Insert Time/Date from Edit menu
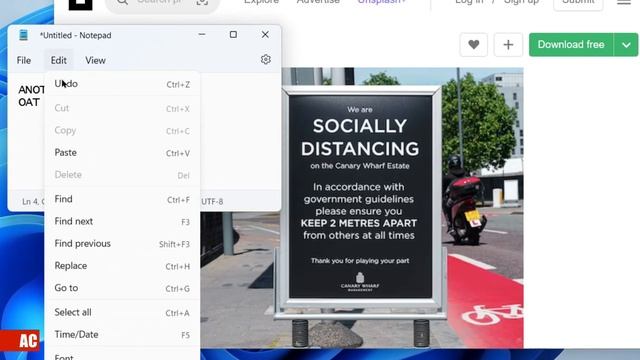This screenshot has width=640, height=360. 122,335
